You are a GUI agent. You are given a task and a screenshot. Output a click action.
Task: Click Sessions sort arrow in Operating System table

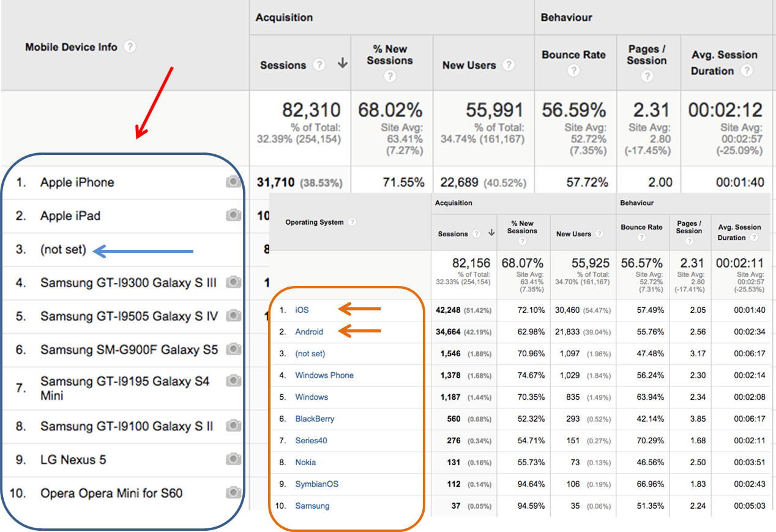click(490, 233)
